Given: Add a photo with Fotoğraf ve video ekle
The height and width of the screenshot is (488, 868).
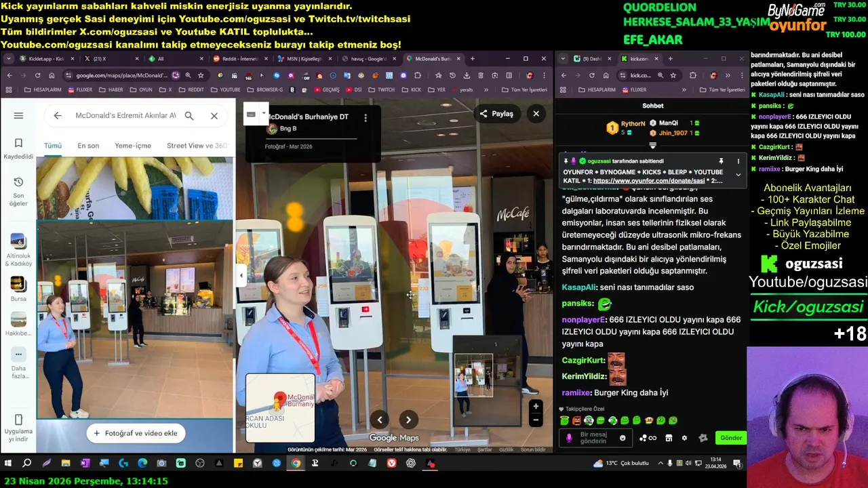Looking at the screenshot, I should coord(136,433).
